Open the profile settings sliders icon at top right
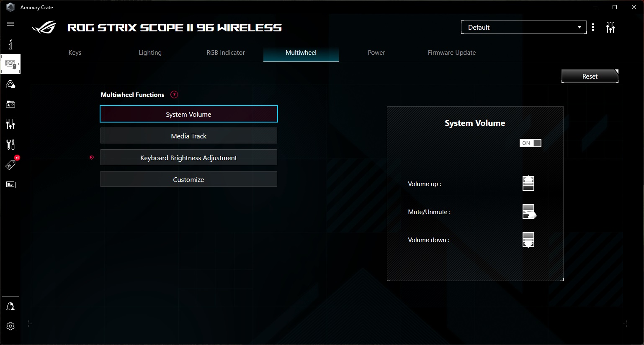The image size is (644, 345). (x=611, y=28)
